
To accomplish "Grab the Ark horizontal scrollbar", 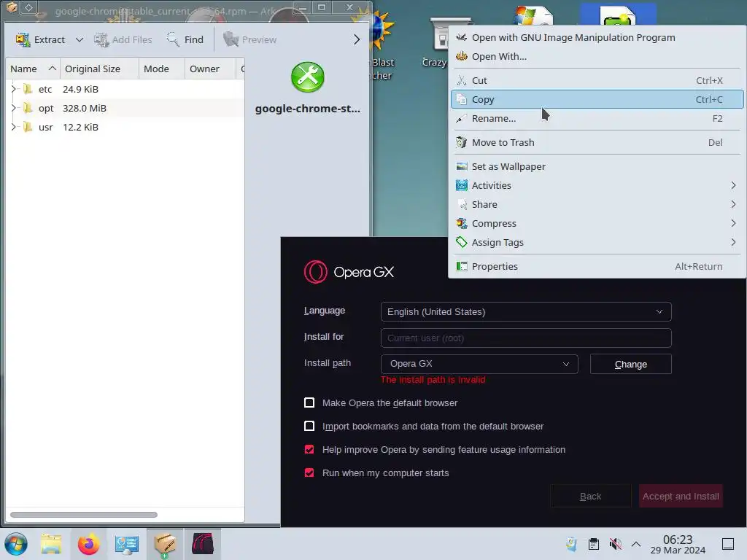I will click(84, 515).
